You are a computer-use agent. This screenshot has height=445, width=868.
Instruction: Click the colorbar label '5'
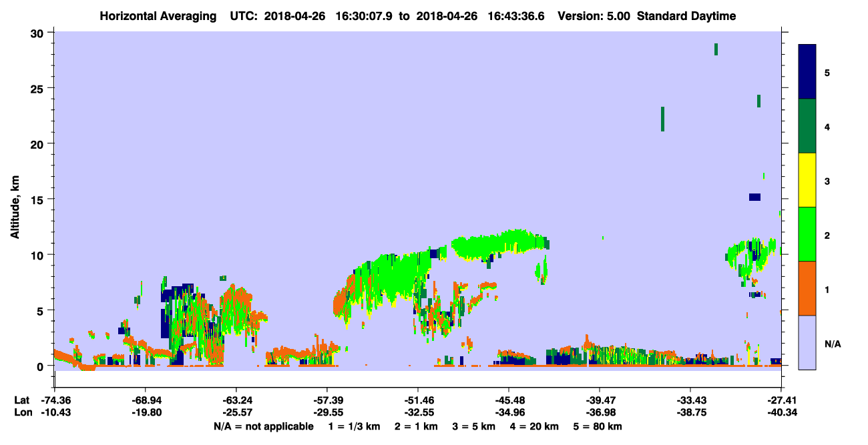[x=827, y=73]
